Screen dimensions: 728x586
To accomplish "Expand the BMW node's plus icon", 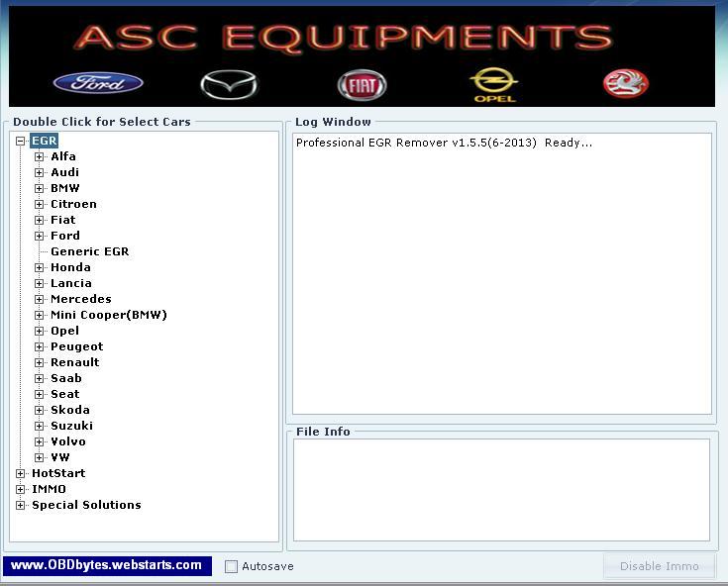I will coord(40,188).
